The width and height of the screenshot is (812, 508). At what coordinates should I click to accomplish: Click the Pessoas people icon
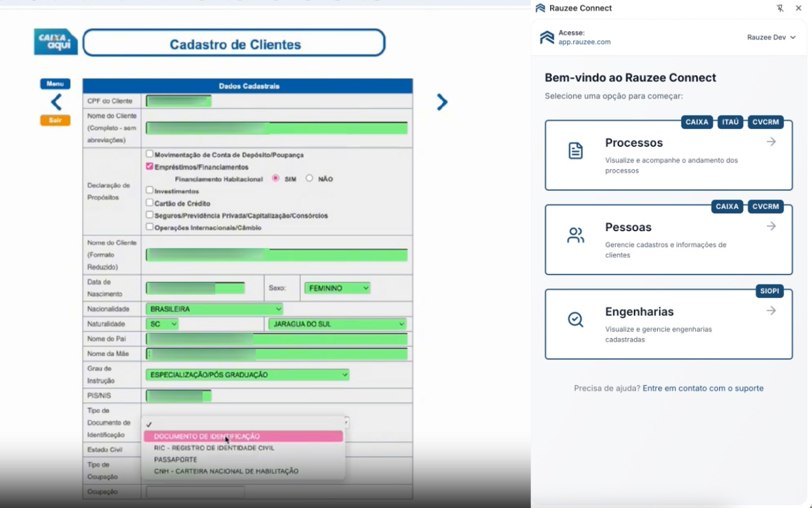(575, 236)
